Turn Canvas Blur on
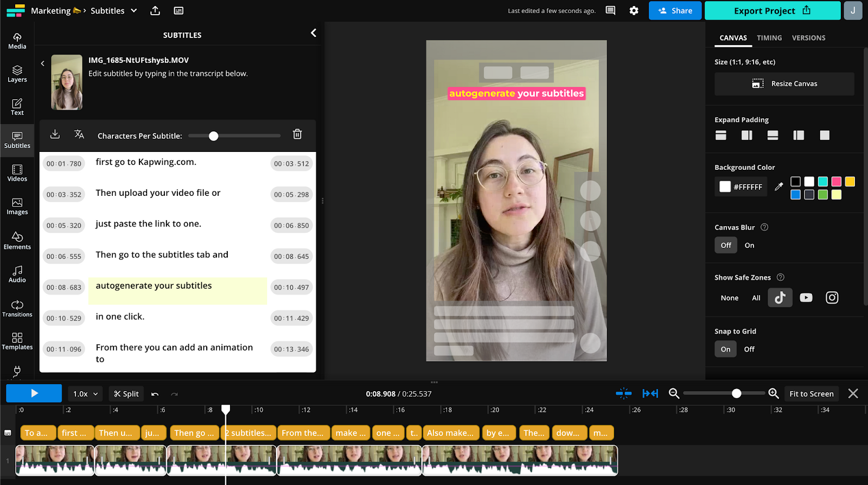The width and height of the screenshot is (868, 485). (749, 245)
